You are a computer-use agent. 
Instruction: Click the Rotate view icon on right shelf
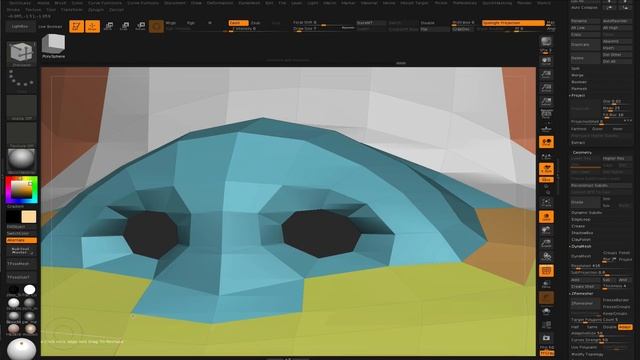[546, 257]
